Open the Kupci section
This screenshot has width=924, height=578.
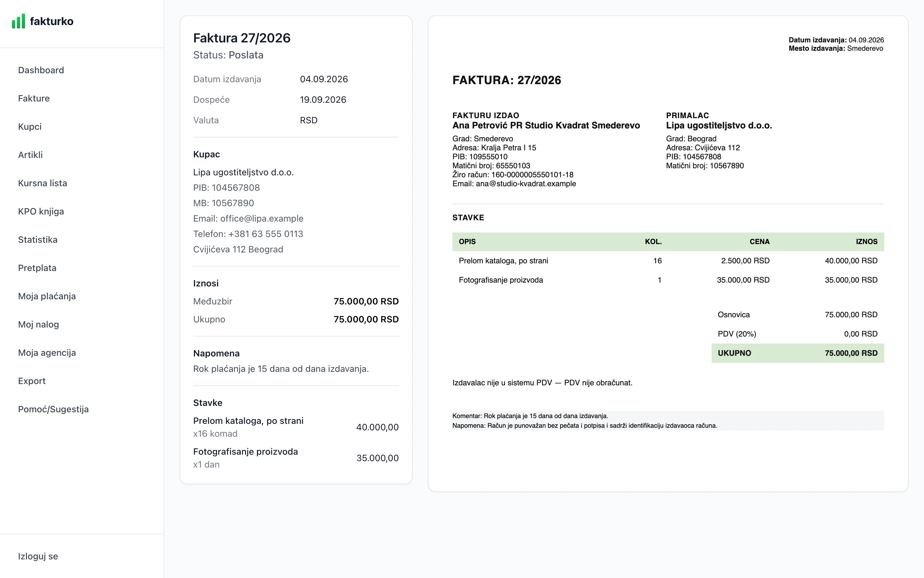point(30,127)
